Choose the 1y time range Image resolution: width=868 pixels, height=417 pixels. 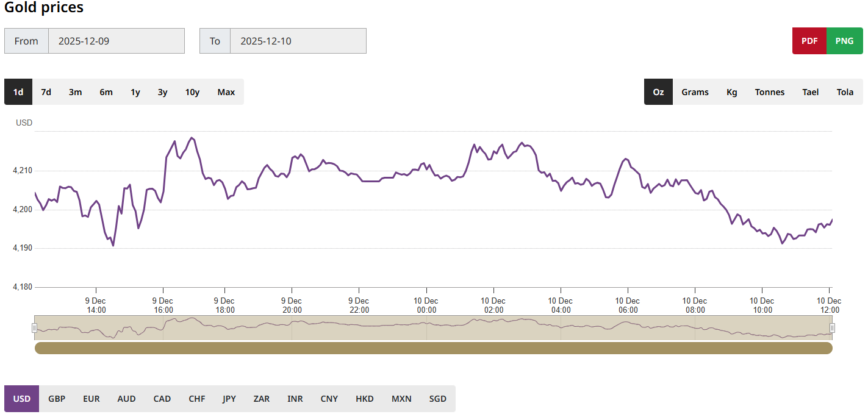coord(135,92)
